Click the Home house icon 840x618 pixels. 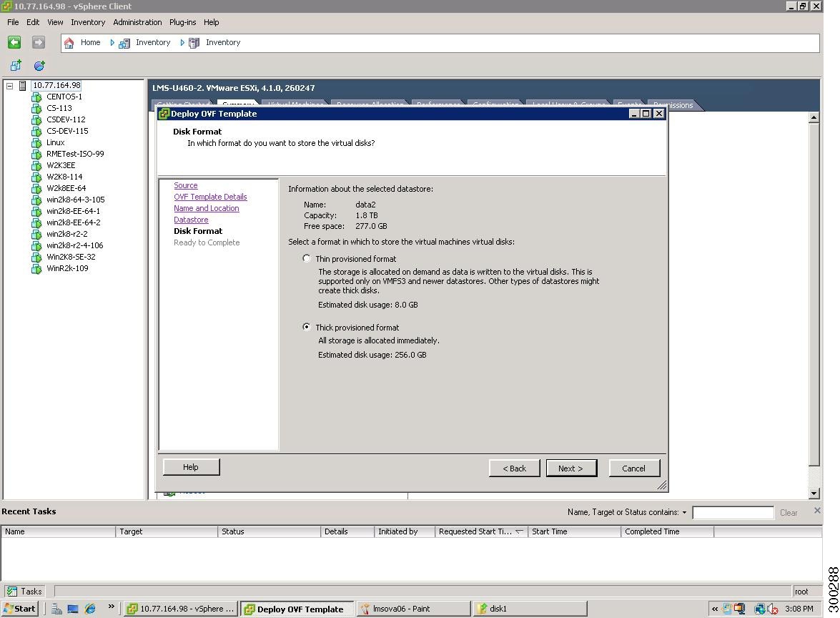click(69, 43)
